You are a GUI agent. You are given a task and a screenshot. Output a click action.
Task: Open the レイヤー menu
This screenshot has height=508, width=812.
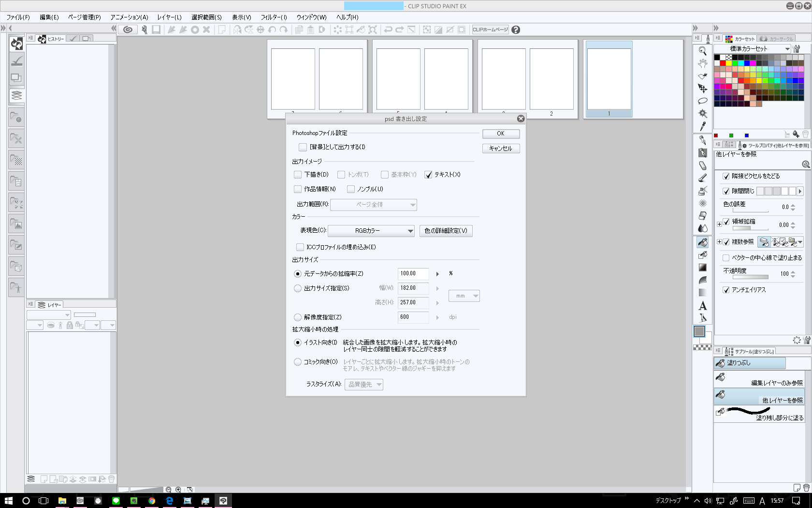170,17
